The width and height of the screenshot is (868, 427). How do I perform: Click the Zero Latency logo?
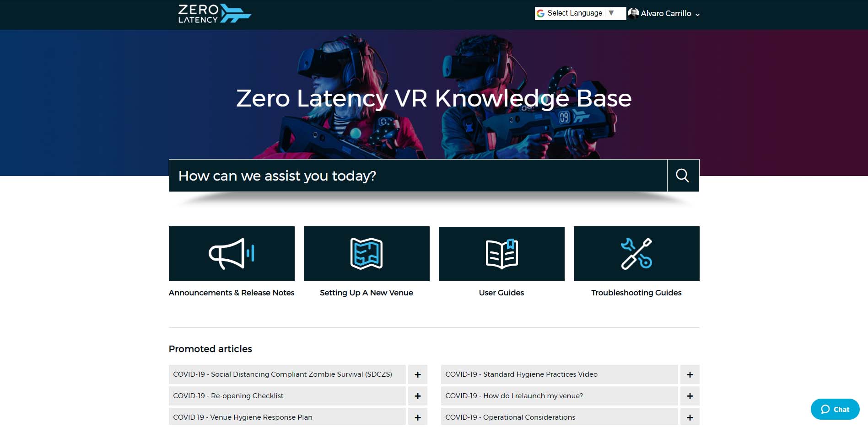click(214, 14)
